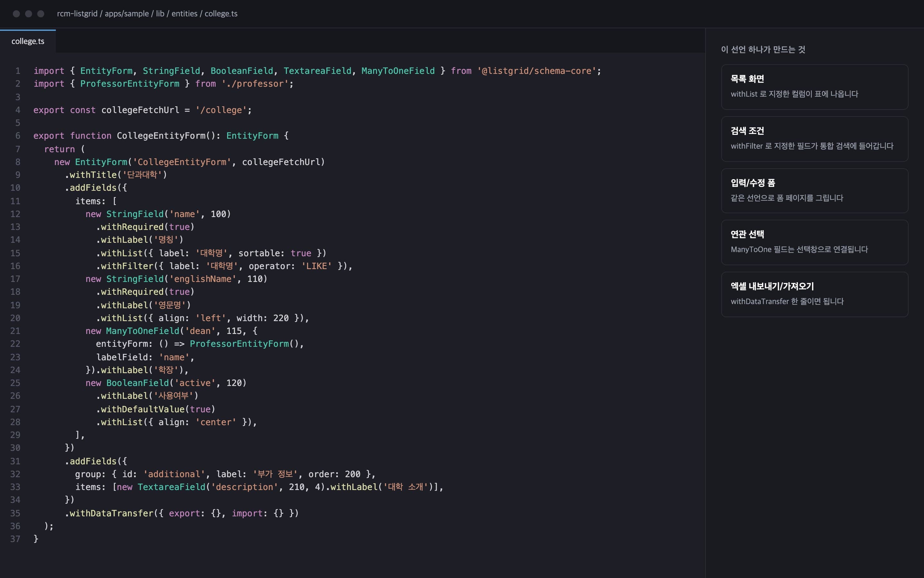The height and width of the screenshot is (578, 924).
Task: Click the '부가 정보' group label string
Action: pyautogui.click(x=275, y=474)
